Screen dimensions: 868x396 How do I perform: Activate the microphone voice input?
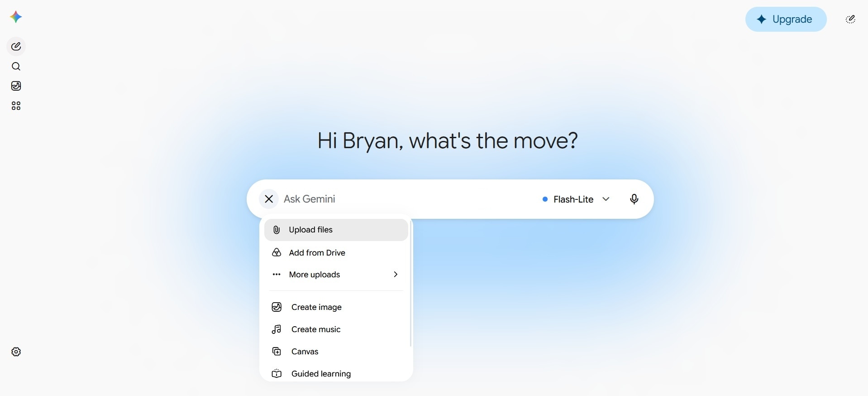tap(634, 199)
